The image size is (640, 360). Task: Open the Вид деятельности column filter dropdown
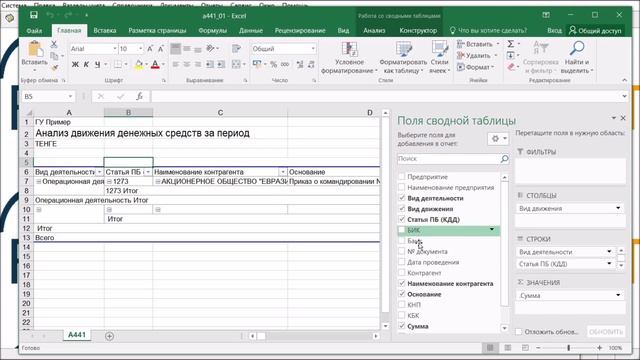point(99,172)
